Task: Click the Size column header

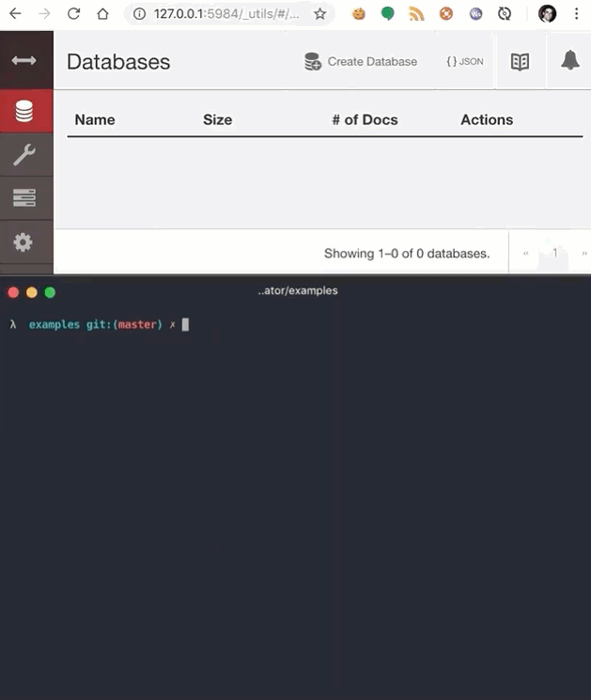Action: pyautogui.click(x=217, y=119)
